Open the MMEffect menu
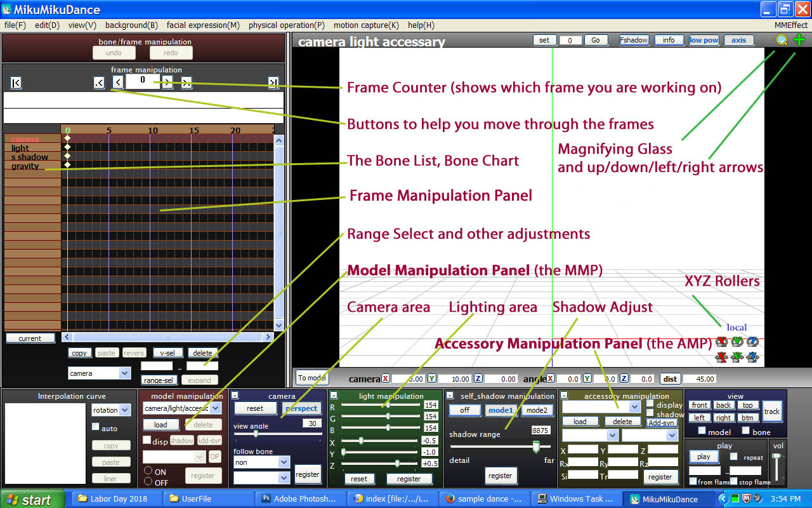Image resolution: width=812 pixels, height=508 pixels. coord(791,25)
